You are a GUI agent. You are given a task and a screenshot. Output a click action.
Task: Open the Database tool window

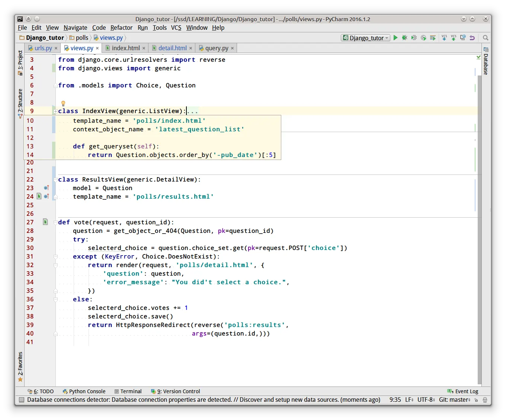(x=486, y=61)
